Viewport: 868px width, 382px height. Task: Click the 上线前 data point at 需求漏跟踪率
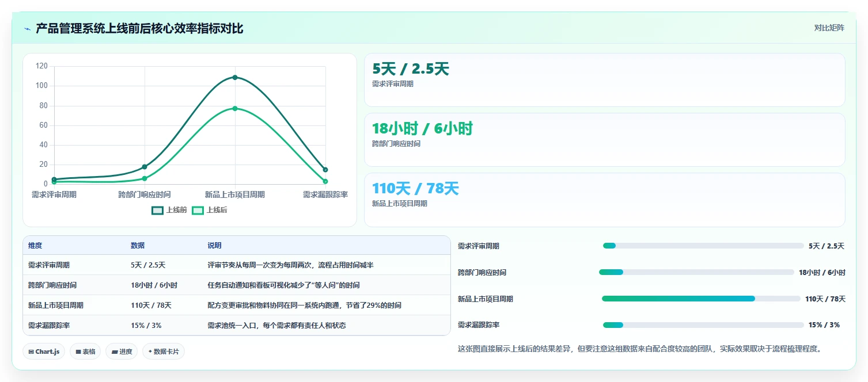(x=325, y=170)
